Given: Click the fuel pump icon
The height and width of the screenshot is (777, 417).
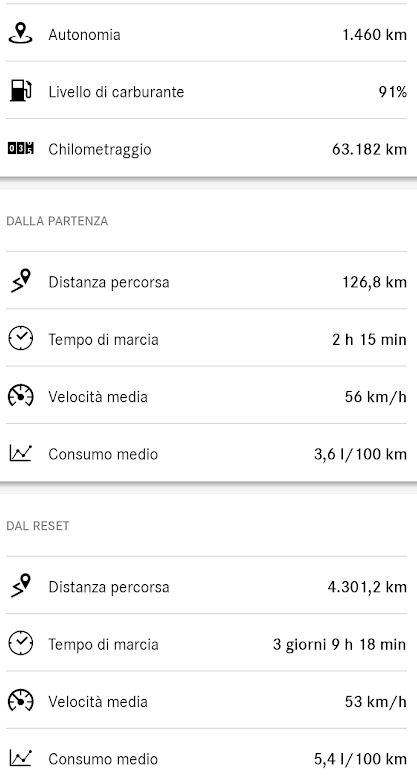Looking at the screenshot, I should click(20, 91).
